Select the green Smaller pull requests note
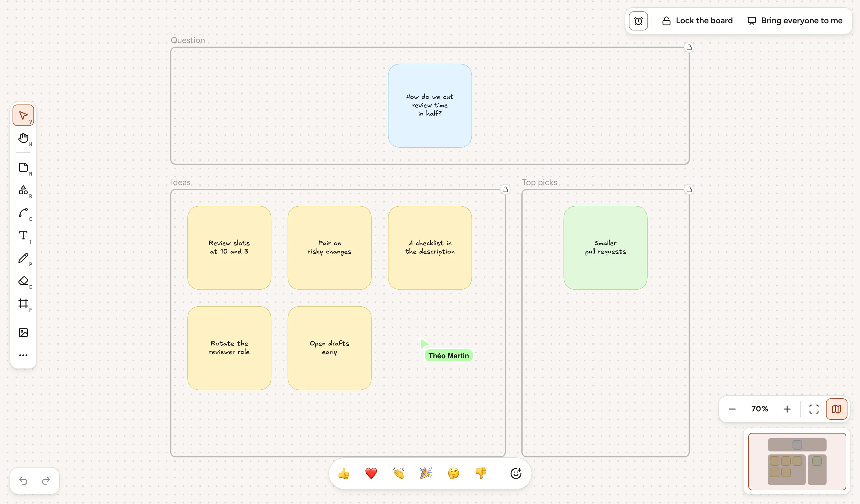Viewport: 860px width, 504px height. [605, 248]
